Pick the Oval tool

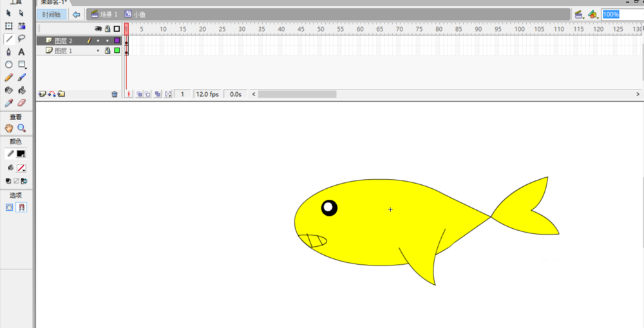tap(9, 64)
